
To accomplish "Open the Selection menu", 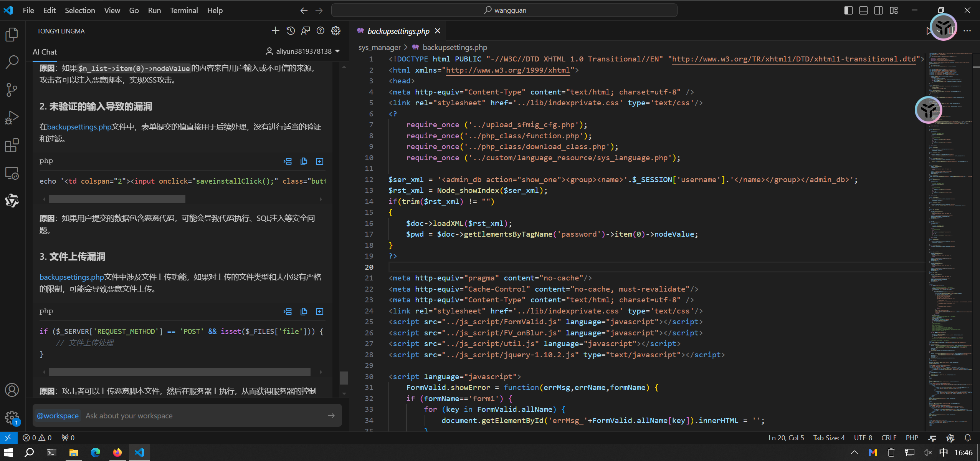I will coord(80,10).
